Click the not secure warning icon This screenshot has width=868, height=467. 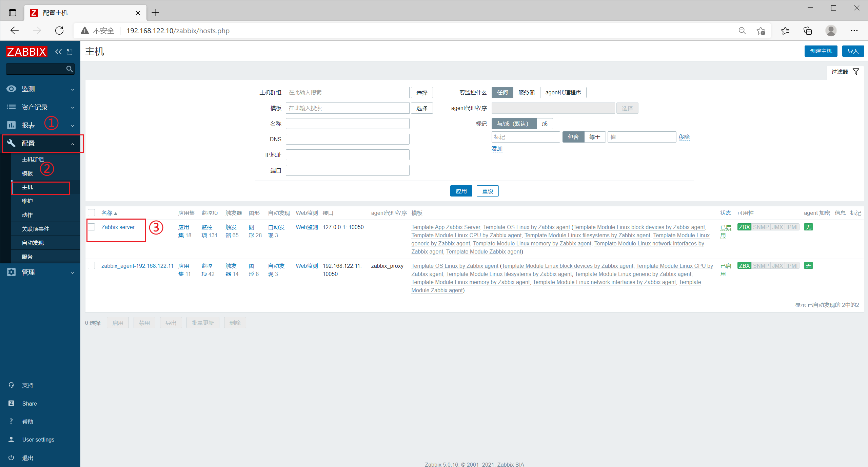pyautogui.click(x=85, y=31)
